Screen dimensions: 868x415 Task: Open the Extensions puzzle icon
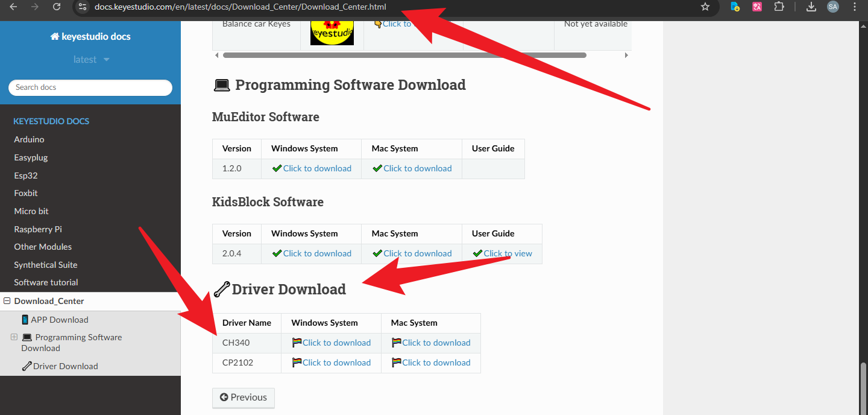point(779,7)
